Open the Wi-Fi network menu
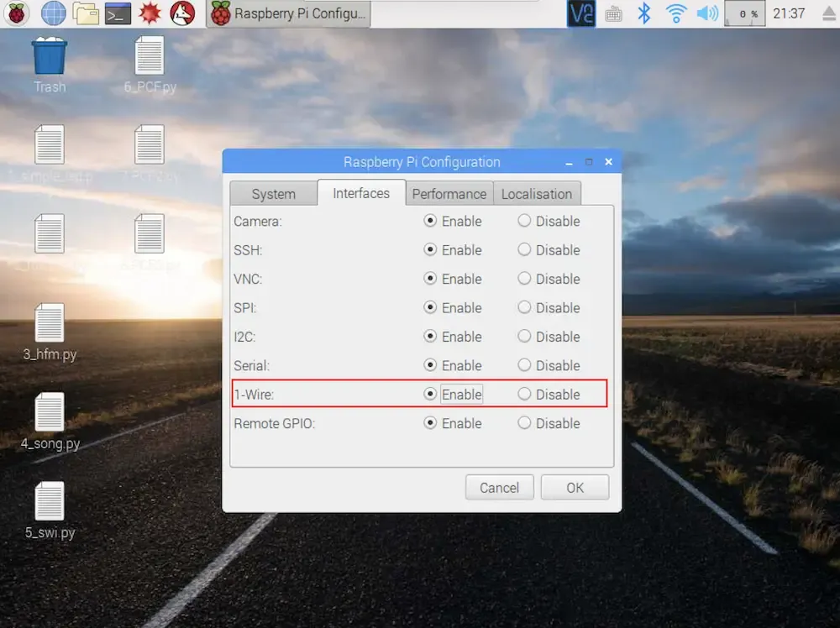Screen dimensions: 840x628 click(x=676, y=13)
